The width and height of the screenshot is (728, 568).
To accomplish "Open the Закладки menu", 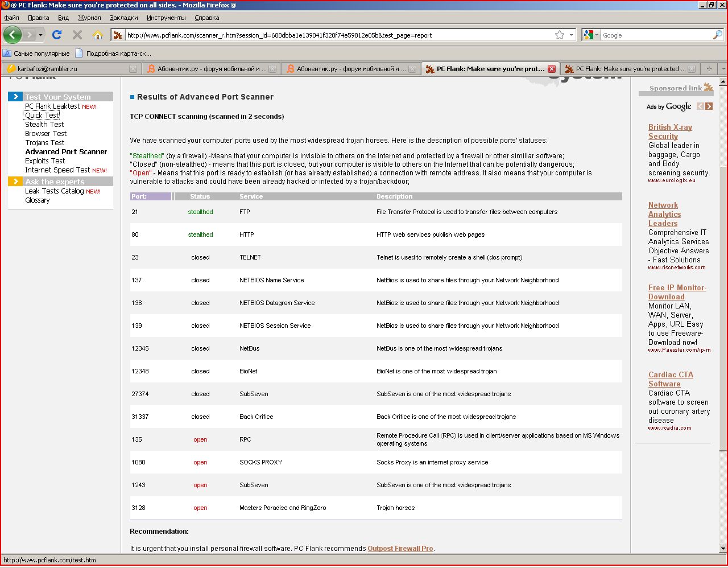I will 124,18.
